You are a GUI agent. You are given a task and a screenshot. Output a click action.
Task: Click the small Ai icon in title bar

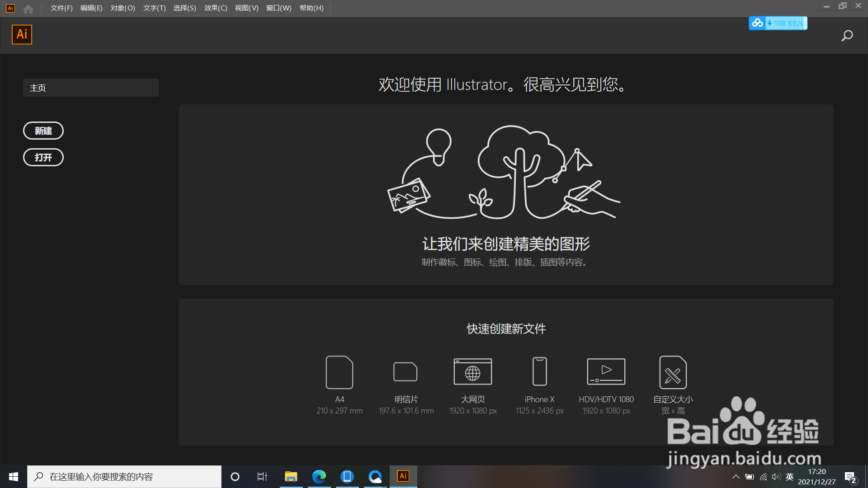click(10, 8)
